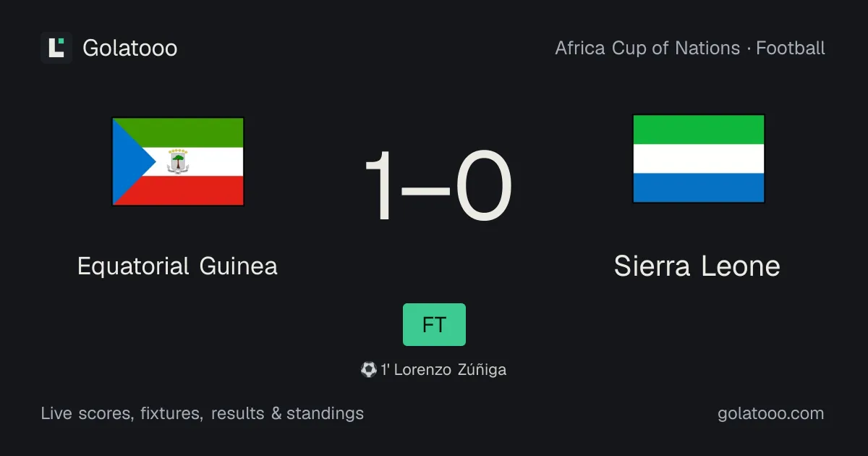Select the Africa Cup of Nations label

tap(647, 48)
